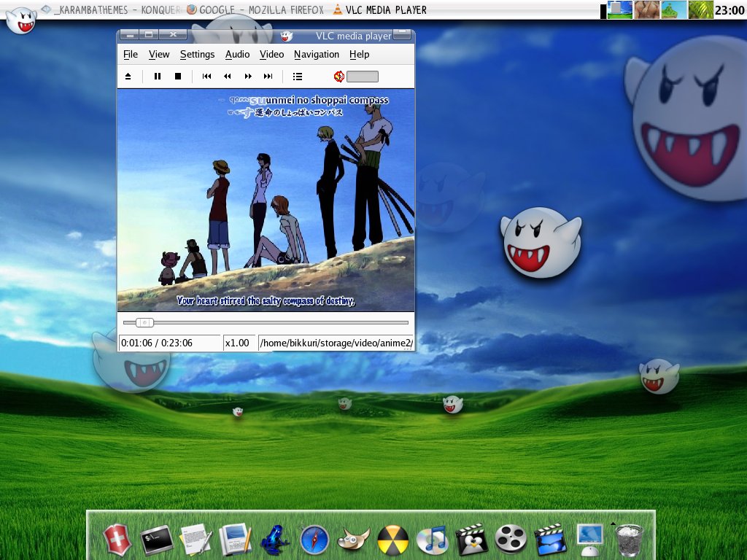This screenshot has width=747, height=560.
Task: Click the seek slider handle
Action: coord(144,322)
